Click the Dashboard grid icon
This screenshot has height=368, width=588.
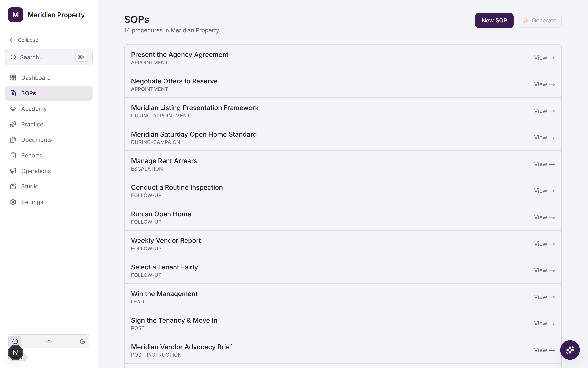[13, 78]
